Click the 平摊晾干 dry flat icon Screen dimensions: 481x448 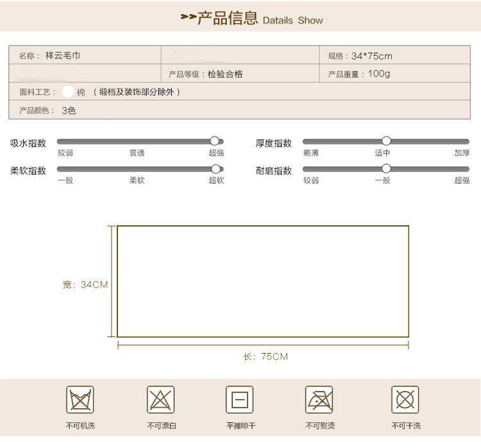pos(240,399)
